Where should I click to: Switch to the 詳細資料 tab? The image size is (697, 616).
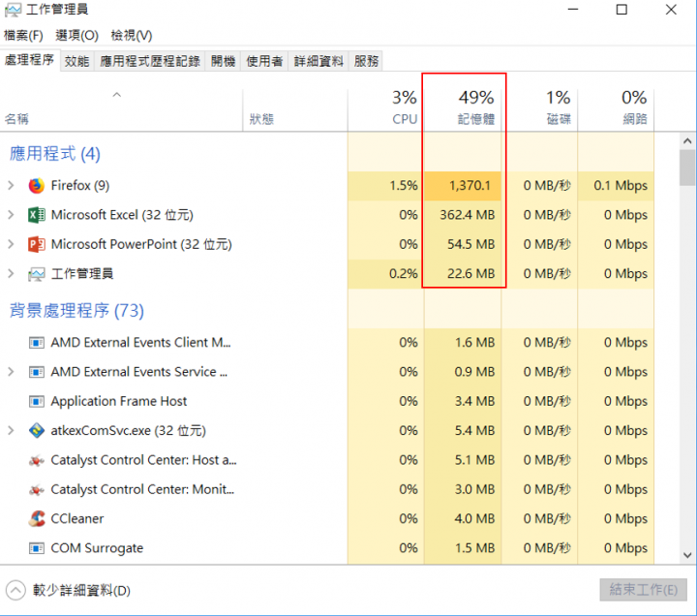click(x=318, y=61)
